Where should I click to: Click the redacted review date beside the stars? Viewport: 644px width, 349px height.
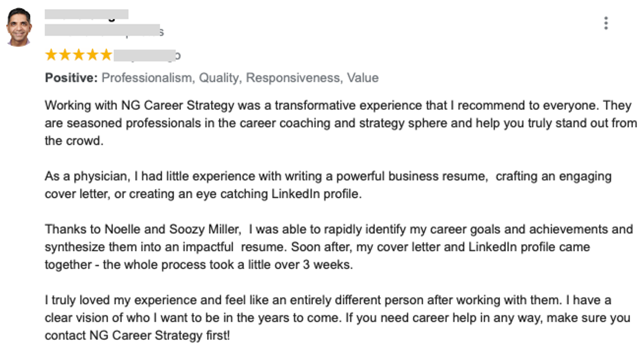(146, 55)
